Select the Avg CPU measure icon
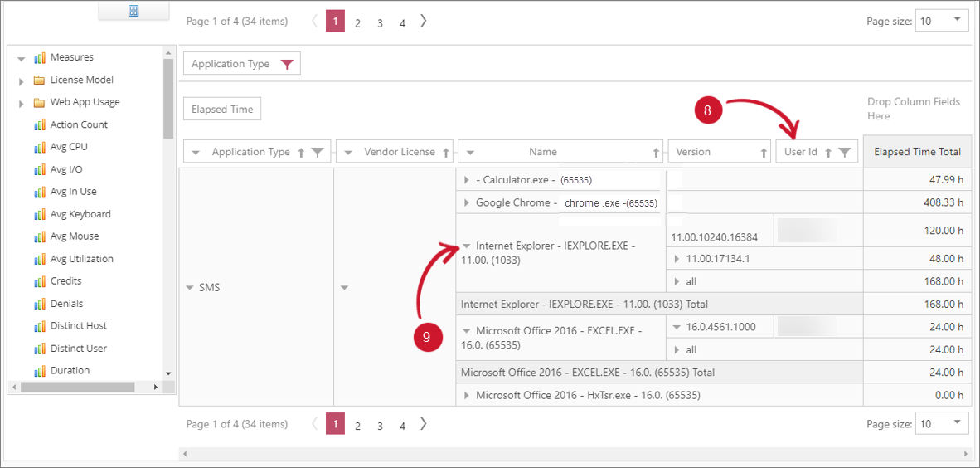 pos(39,147)
